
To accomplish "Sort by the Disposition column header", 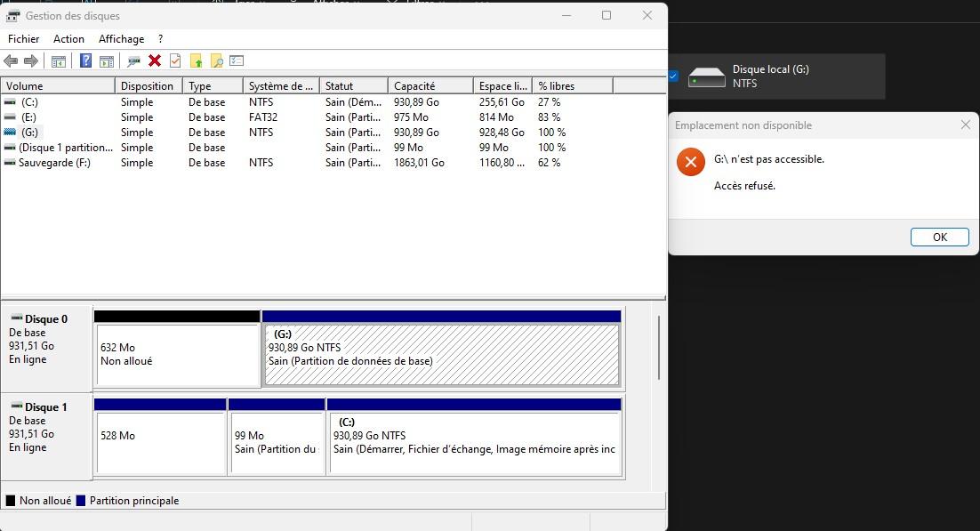I will coord(149,85).
